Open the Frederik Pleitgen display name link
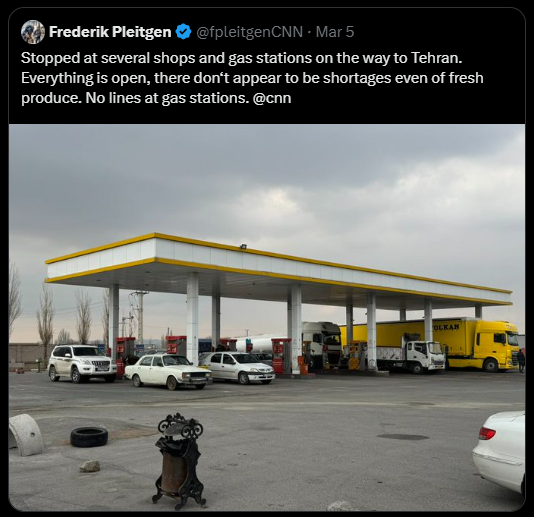This screenshot has height=517, width=534. pyautogui.click(x=110, y=32)
